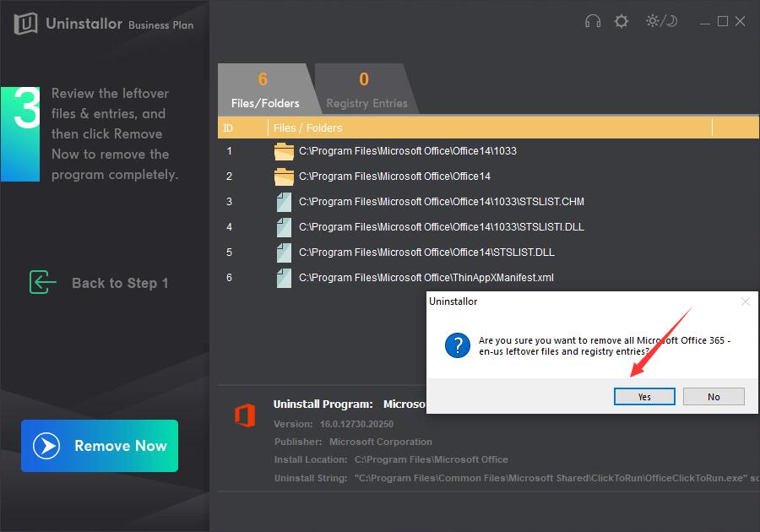760x532 pixels.
Task: Maximize the Uninstallor main window
Action: 723,21
